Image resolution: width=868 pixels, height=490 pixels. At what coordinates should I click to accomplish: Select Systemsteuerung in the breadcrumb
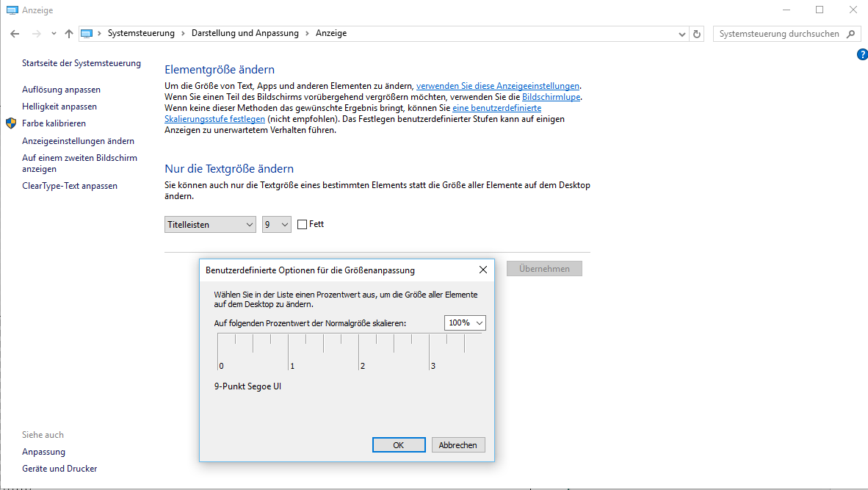click(x=141, y=33)
